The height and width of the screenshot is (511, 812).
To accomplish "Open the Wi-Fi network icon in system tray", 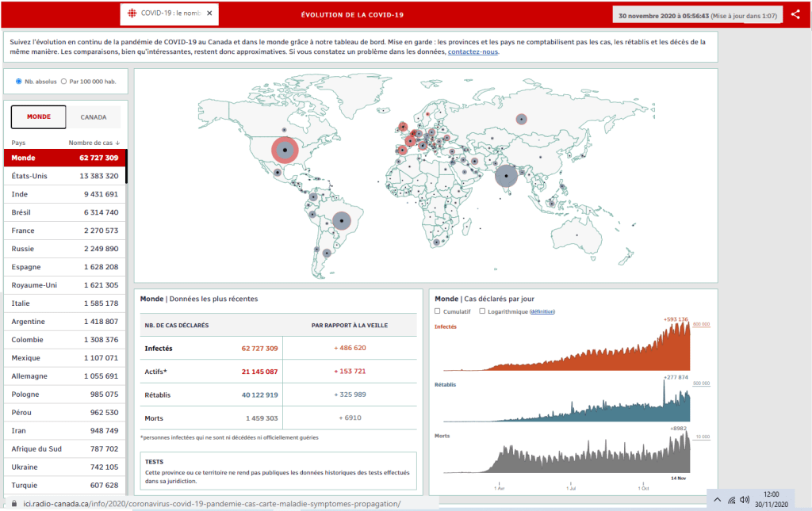I will [731, 500].
